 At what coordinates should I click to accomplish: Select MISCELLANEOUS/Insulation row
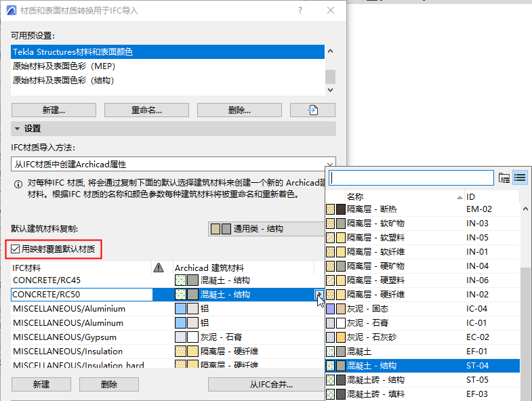[x=167, y=352]
